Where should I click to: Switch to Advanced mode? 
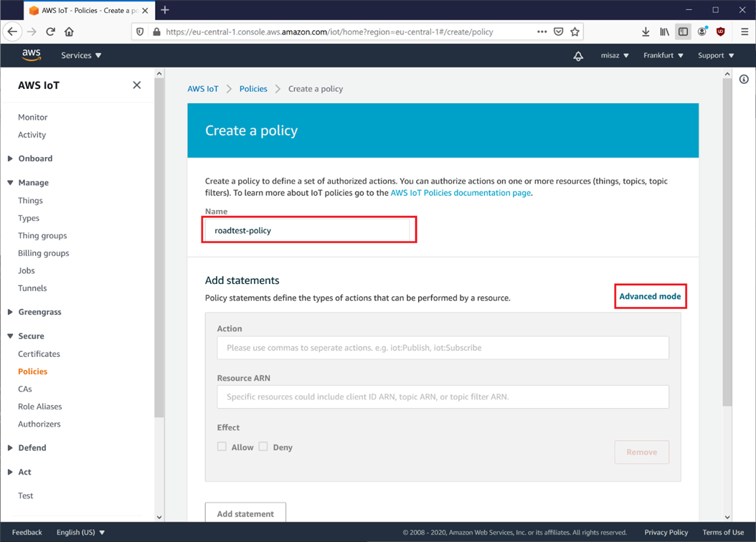tap(650, 296)
